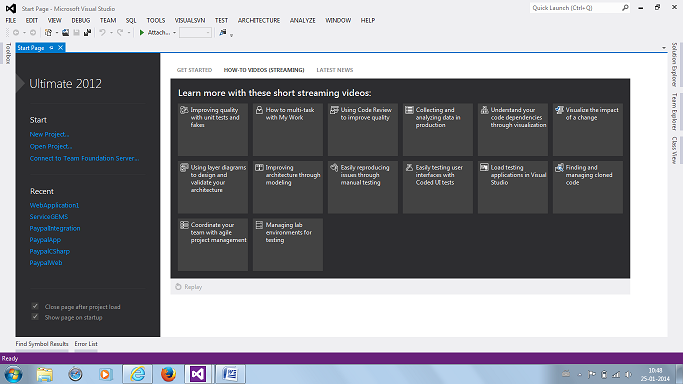Screen dimensions: 683x384
Task: Open the Navigate Backward history dropdown arrow
Action: [x=24, y=33]
